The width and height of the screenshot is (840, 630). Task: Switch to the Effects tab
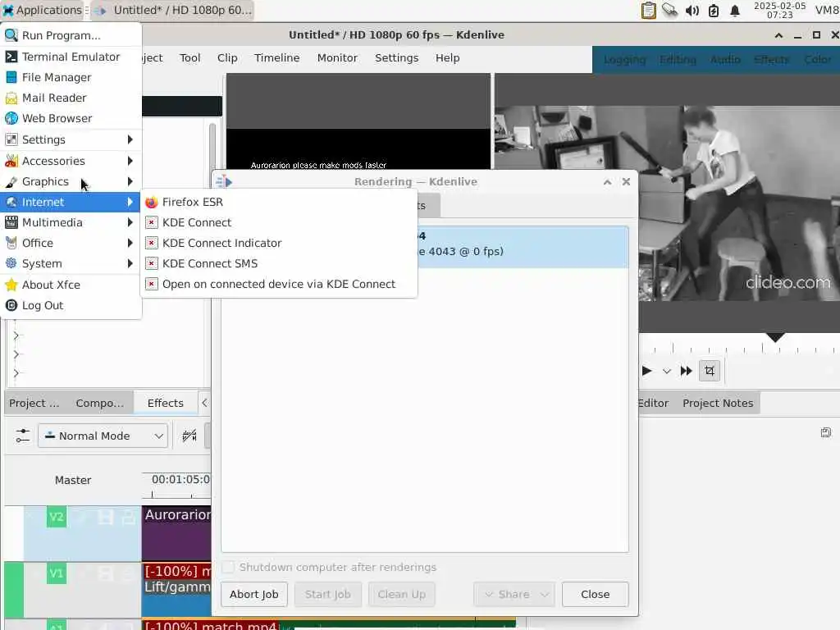[165, 404]
